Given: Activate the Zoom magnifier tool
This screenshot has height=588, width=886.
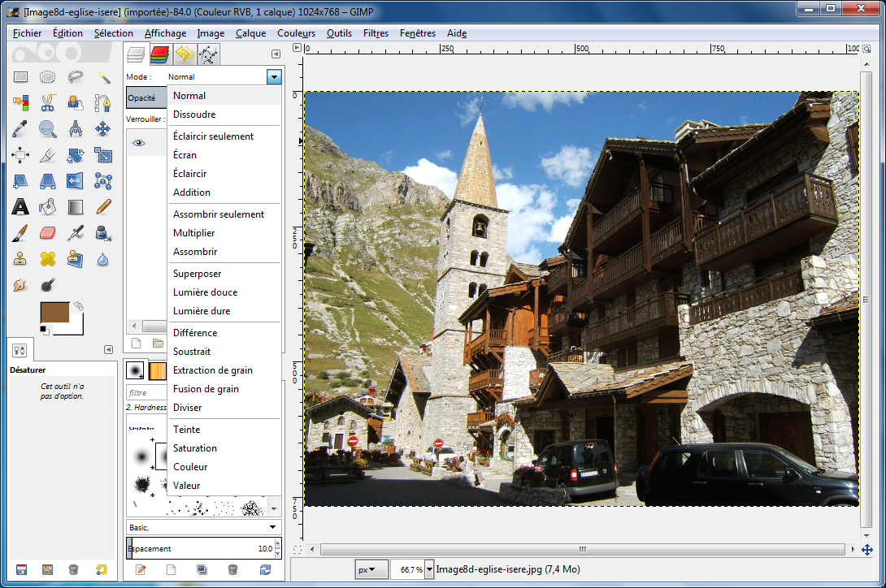Looking at the screenshot, I should pyautogui.click(x=47, y=129).
